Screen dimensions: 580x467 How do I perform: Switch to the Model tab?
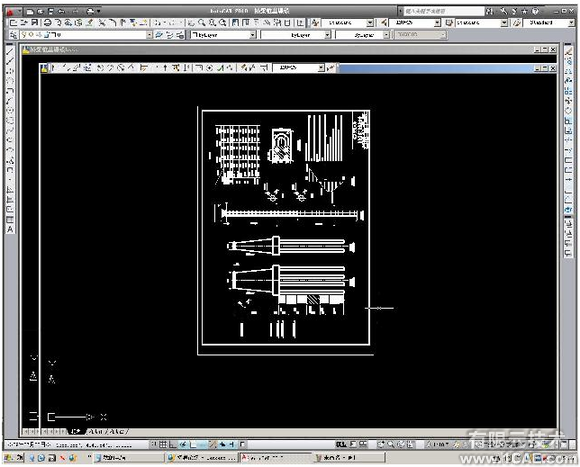[76, 432]
